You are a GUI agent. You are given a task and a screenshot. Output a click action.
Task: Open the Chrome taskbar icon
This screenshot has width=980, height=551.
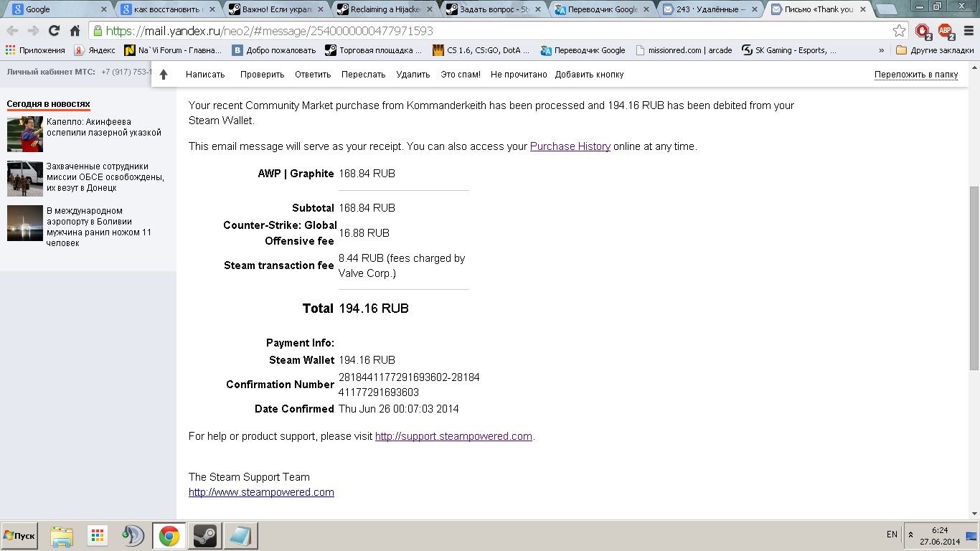(x=169, y=536)
